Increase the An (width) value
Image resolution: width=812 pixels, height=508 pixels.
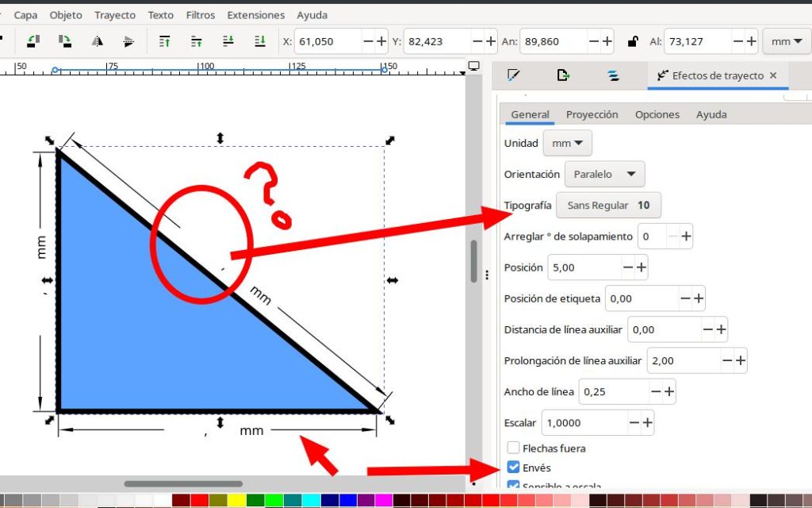coord(607,41)
